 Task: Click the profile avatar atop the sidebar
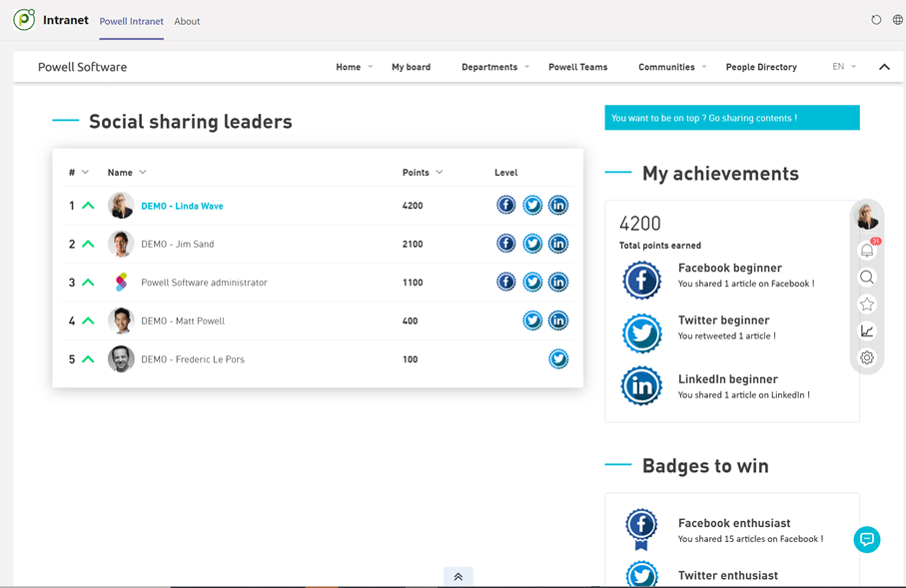[x=867, y=216]
